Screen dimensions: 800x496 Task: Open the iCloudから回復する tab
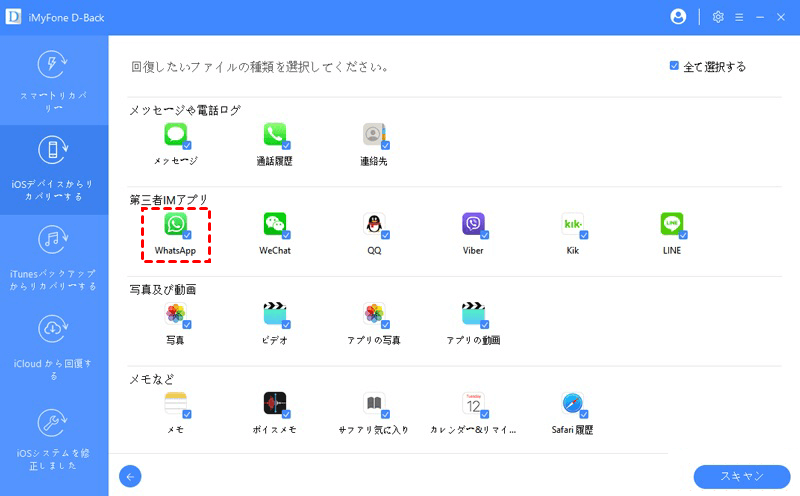click(54, 344)
